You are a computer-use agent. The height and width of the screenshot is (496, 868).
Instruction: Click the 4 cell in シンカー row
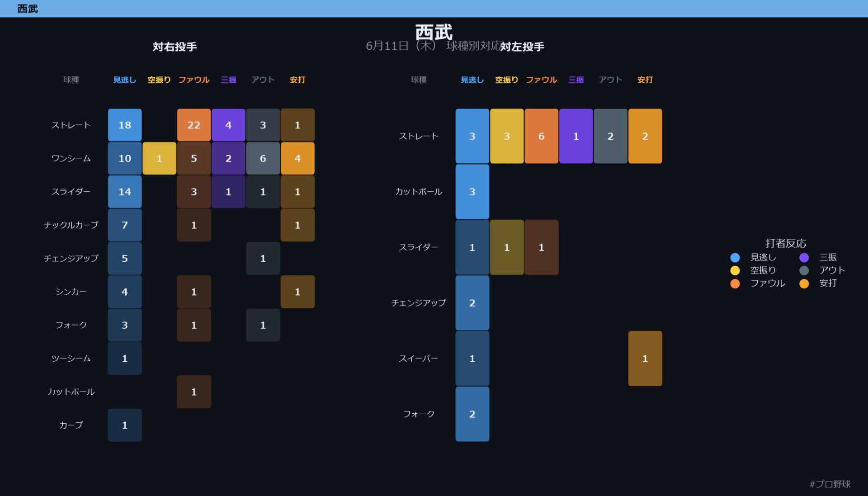(x=125, y=292)
